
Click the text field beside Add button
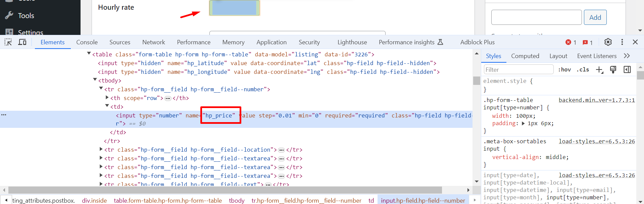coord(536,17)
